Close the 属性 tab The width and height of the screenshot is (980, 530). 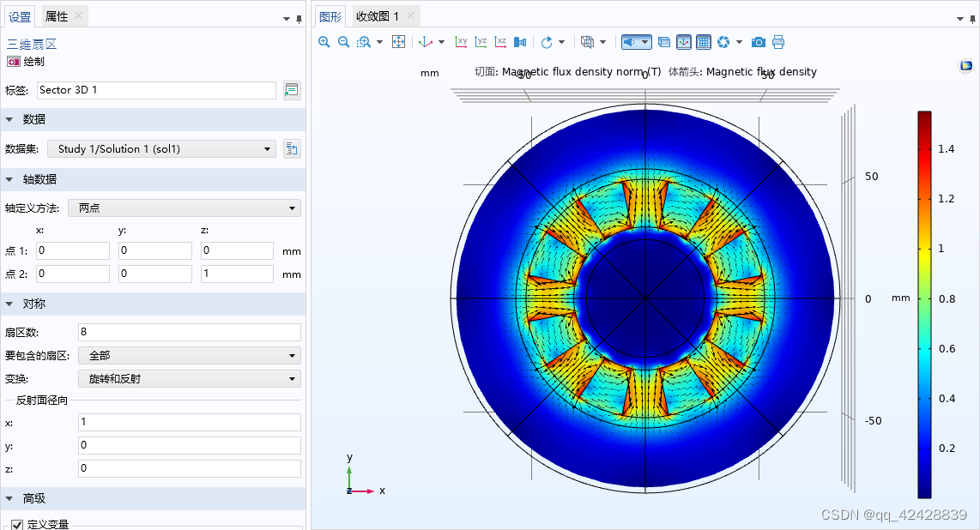pyautogui.click(x=79, y=15)
